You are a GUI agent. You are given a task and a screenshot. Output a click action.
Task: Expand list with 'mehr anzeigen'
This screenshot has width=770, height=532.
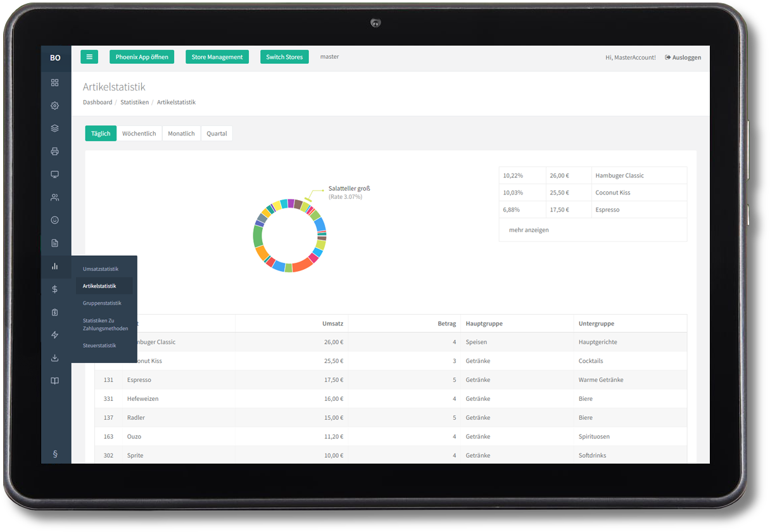coord(529,230)
